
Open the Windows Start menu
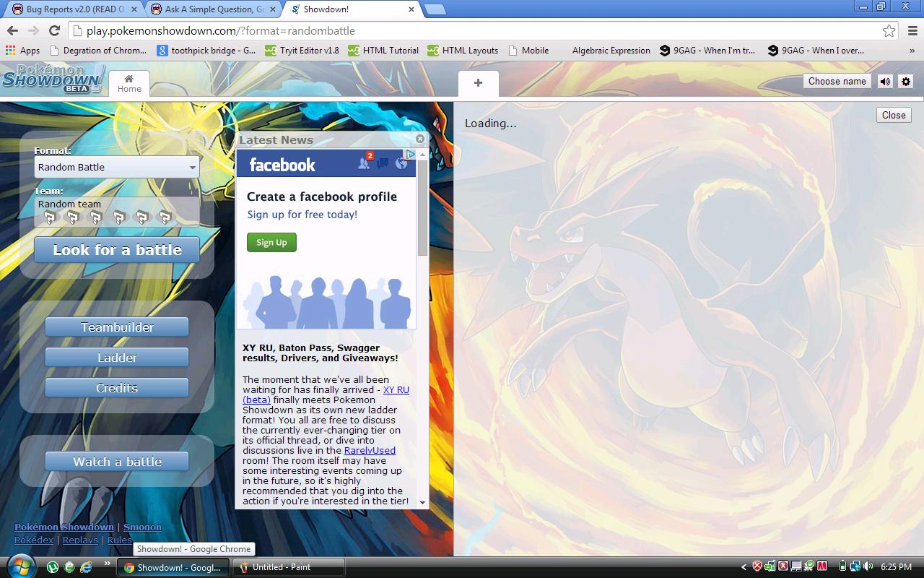coord(20,566)
